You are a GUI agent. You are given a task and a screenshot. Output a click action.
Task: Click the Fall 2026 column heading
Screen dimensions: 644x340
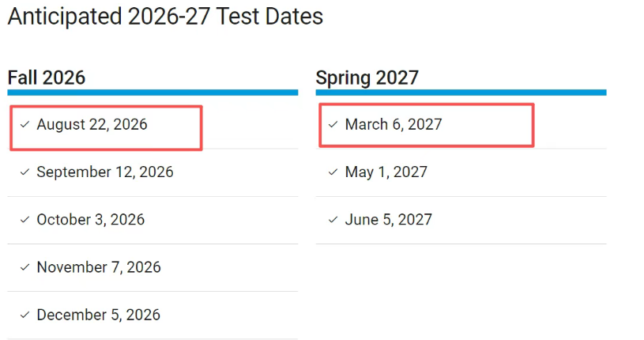47,77
